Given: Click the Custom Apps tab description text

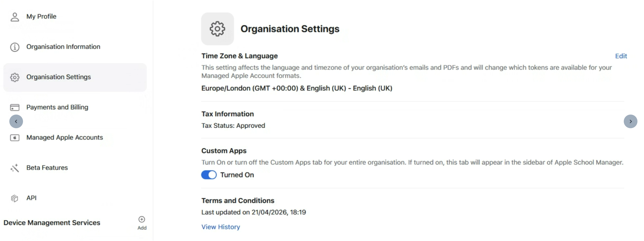Looking at the screenshot, I should 412,163.
